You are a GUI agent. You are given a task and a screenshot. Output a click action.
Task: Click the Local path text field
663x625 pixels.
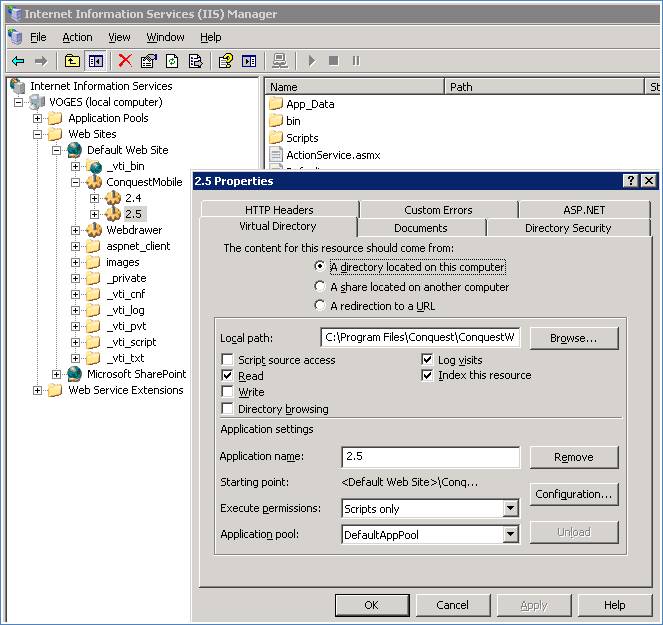click(x=420, y=337)
